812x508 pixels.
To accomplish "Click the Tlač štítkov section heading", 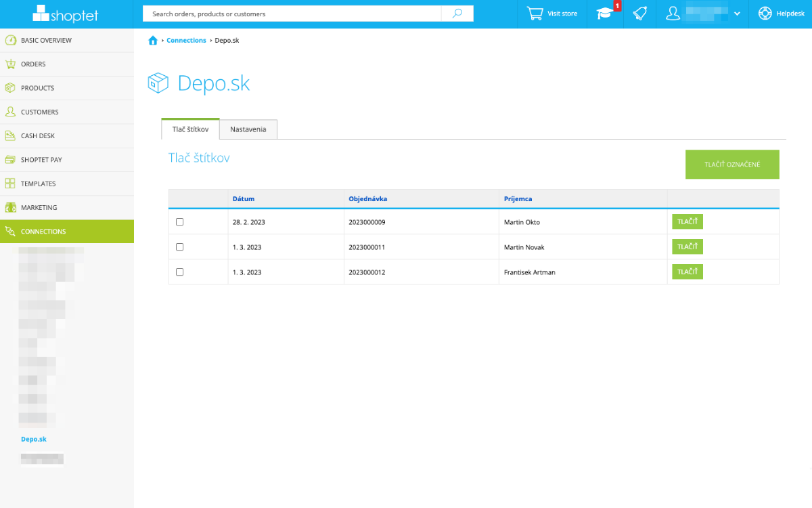I will coord(199,158).
